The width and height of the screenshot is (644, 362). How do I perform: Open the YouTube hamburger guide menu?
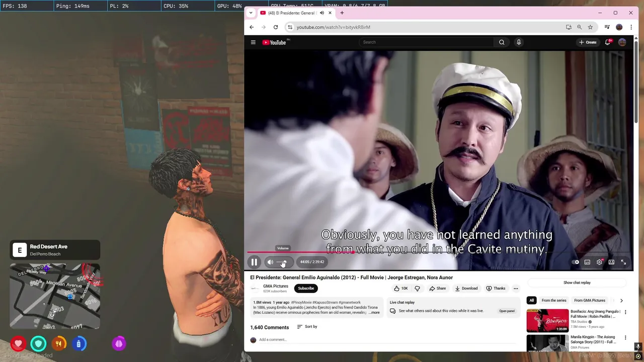pyautogui.click(x=253, y=42)
